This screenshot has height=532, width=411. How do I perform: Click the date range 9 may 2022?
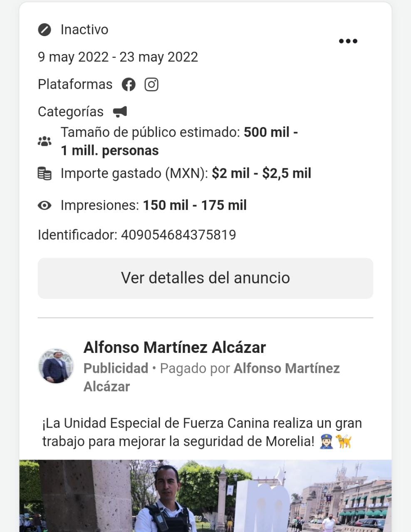73,57
